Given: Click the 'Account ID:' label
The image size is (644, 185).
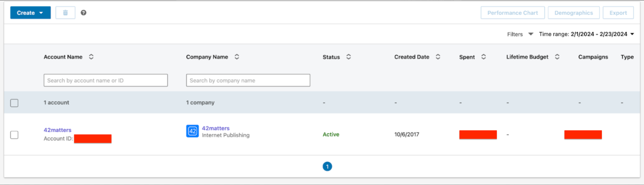Looking at the screenshot, I should point(58,139).
